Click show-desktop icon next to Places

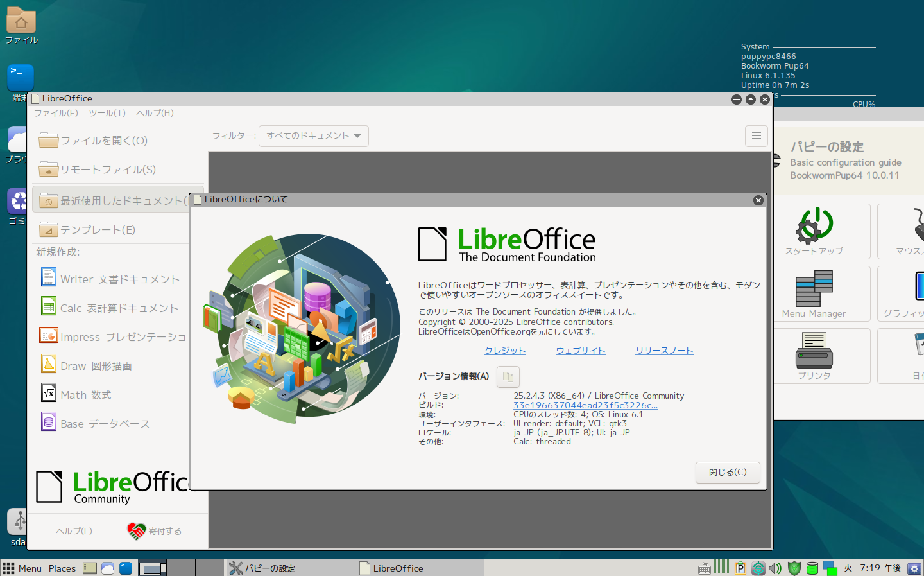coord(90,568)
